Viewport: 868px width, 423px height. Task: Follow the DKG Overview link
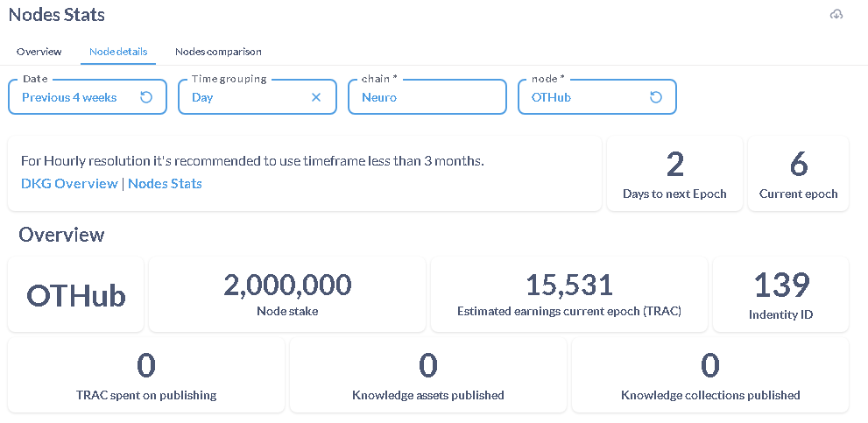[69, 183]
